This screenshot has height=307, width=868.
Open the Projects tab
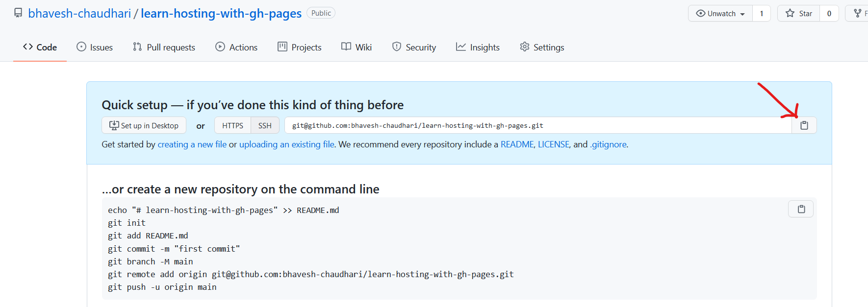300,47
